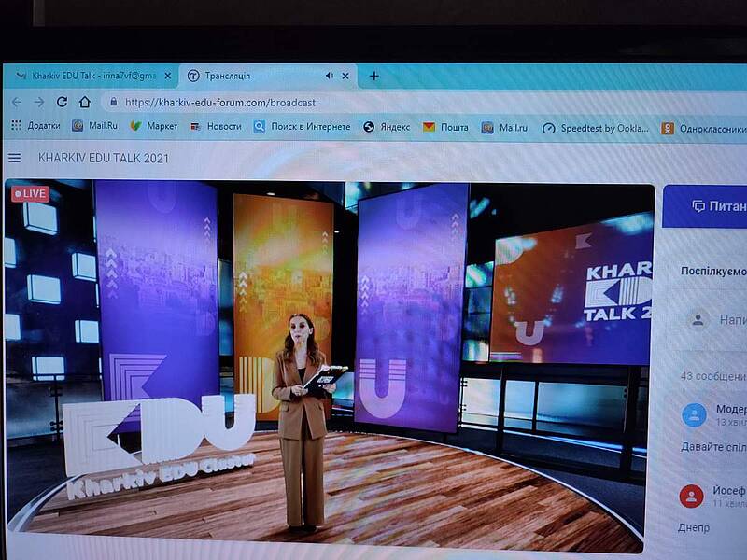
Task: Click the Модератор blue avatar in chat
Action: click(x=694, y=414)
